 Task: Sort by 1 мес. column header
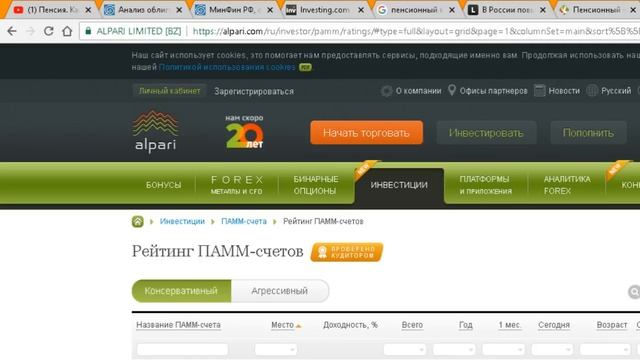pyautogui.click(x=510, y=325)
